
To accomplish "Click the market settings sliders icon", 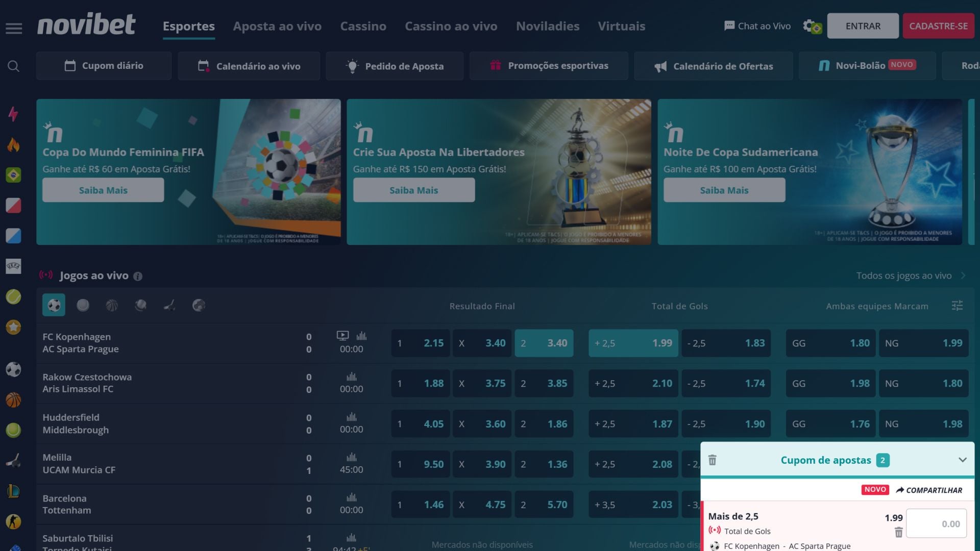I will (x=957, y=306).
